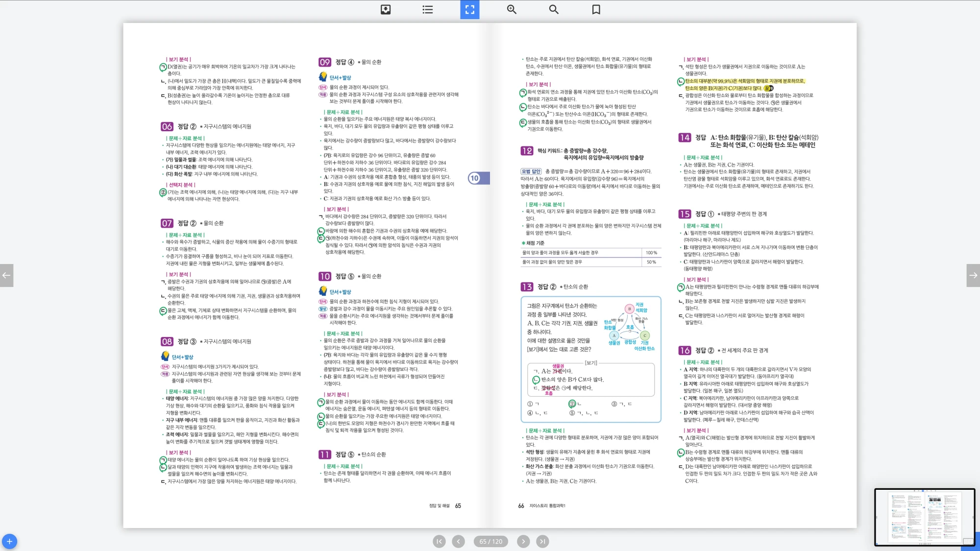Go to the previous page button
This screenshot has width=980, height=551.
[x=458, y=541]
